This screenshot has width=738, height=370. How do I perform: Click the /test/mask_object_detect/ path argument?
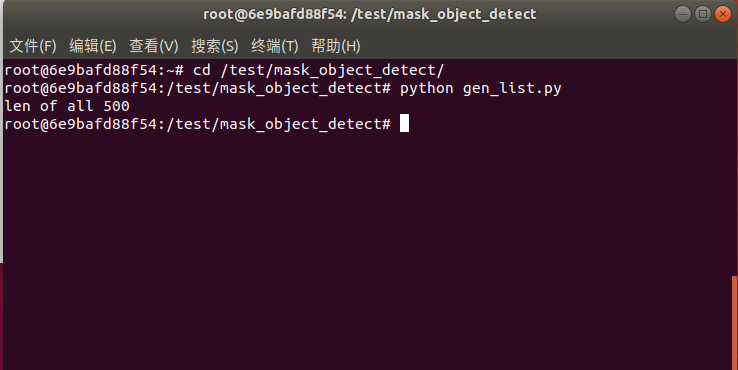pyautogui.click(x=332, y=71)
